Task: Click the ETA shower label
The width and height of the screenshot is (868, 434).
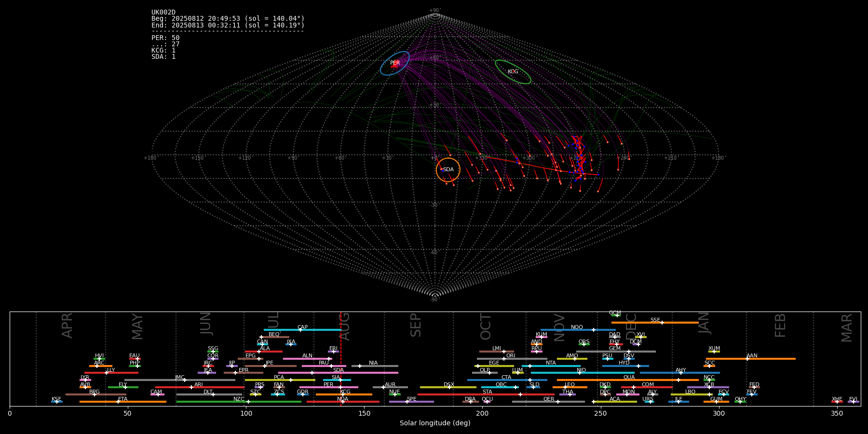Action: (x=123, y=399)
